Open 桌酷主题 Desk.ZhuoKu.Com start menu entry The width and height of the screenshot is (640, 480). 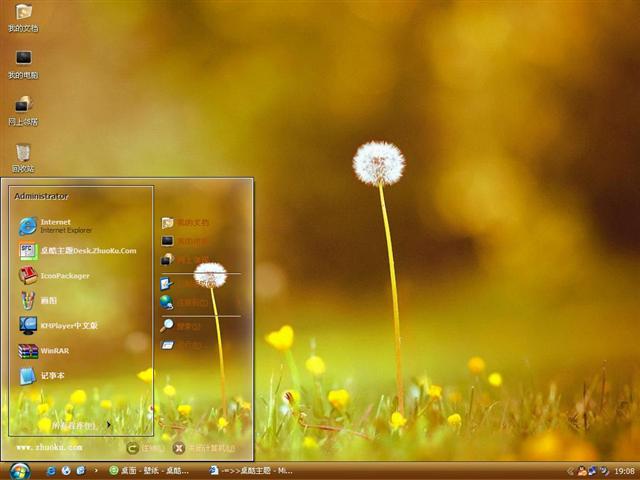[78, 251]
